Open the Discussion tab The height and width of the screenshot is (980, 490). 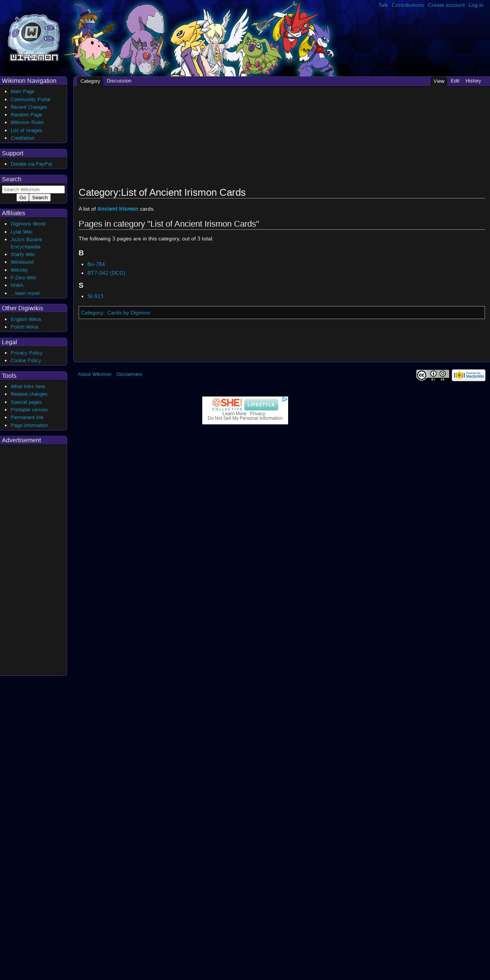(x=119, y=81)
